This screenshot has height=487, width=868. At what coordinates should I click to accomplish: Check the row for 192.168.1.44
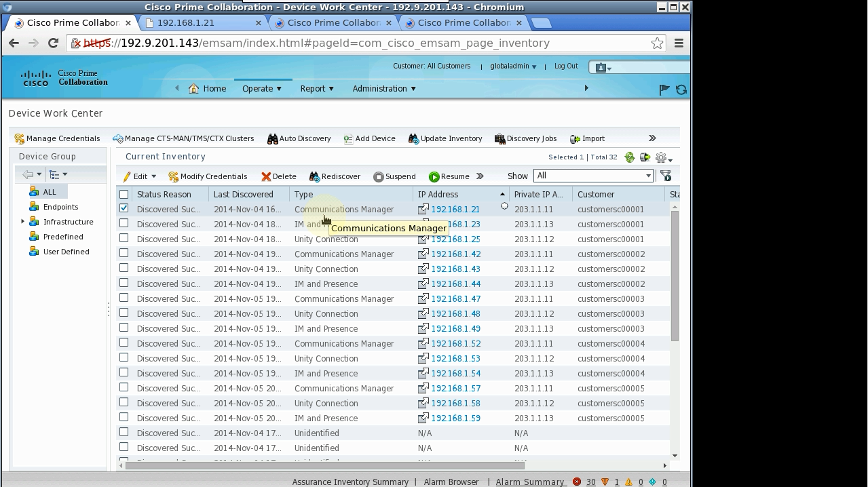(x=124, y=283)
